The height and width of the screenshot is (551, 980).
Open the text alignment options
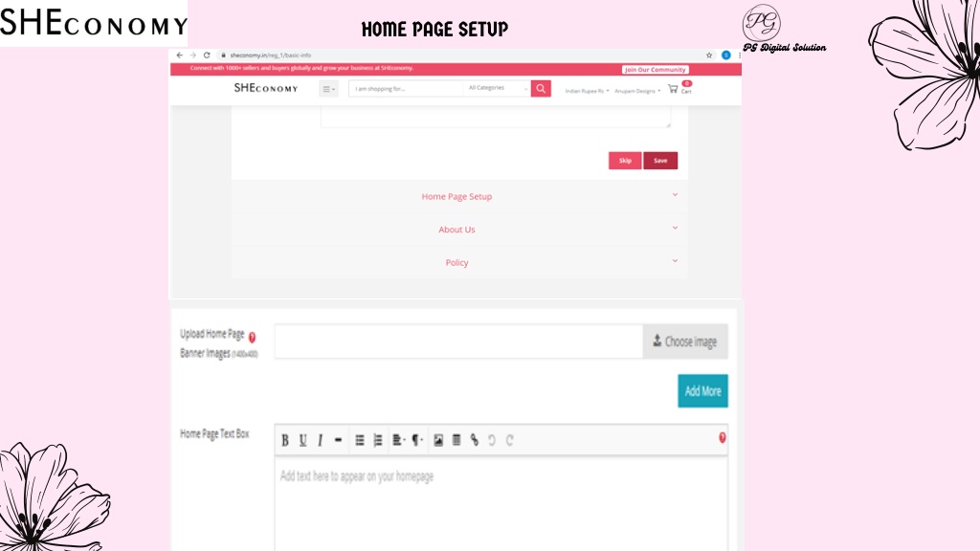point(398,440)
